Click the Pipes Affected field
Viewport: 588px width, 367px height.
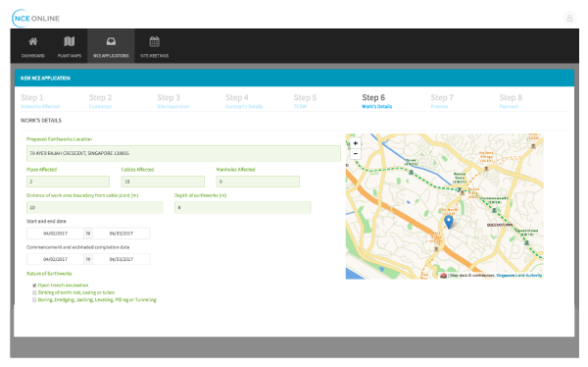[68, 182]
